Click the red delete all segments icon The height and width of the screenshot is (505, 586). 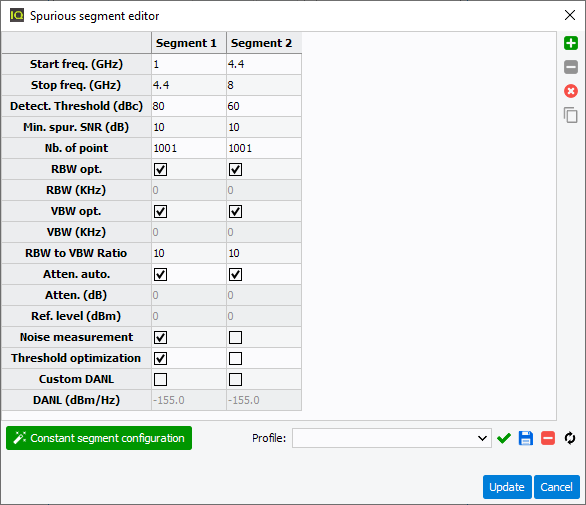571,91
